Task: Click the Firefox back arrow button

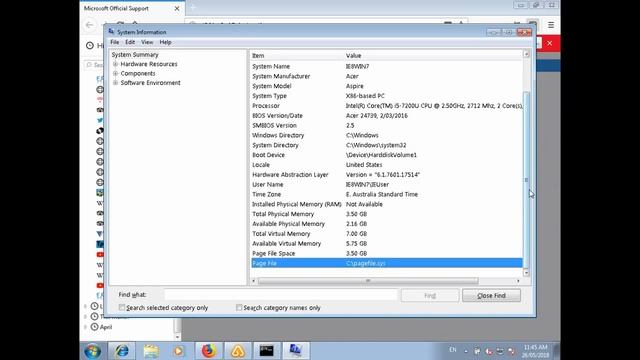Action: [89, 25]
